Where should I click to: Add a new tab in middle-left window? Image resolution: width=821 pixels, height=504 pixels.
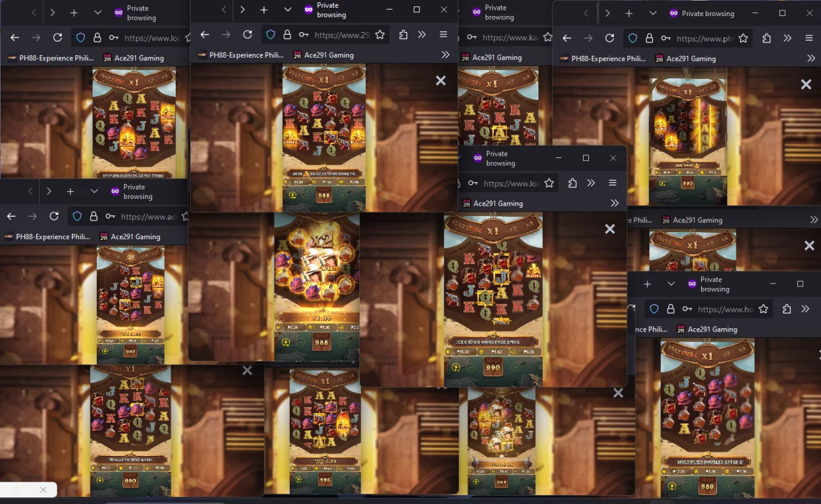click(71, 191)
